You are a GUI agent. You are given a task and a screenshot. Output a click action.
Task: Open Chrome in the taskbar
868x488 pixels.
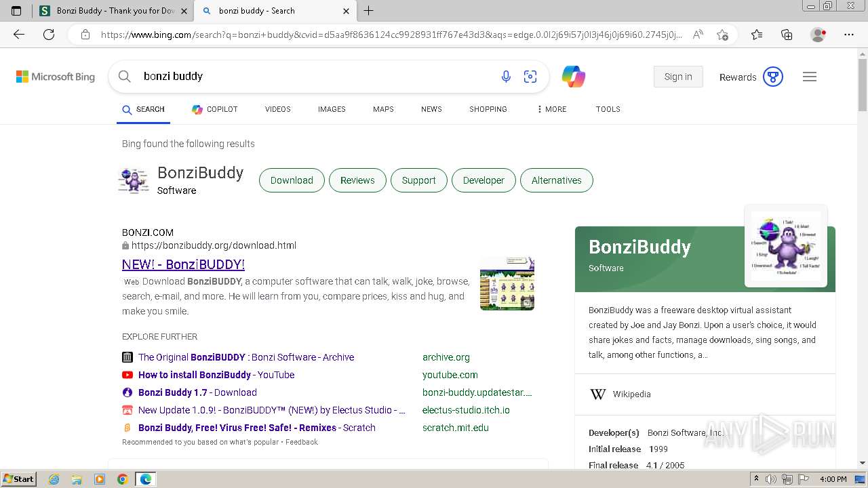pyautogui.click(x=122, y=479)
